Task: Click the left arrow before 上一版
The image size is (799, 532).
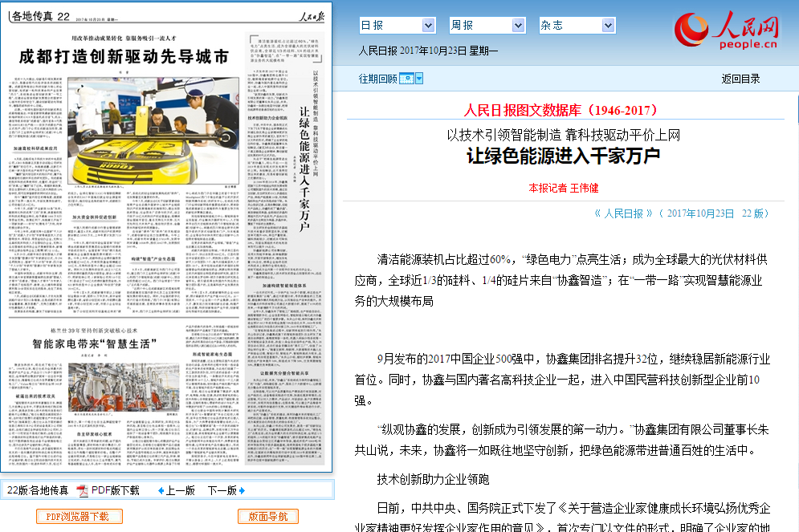Action: tap(161, 490)
